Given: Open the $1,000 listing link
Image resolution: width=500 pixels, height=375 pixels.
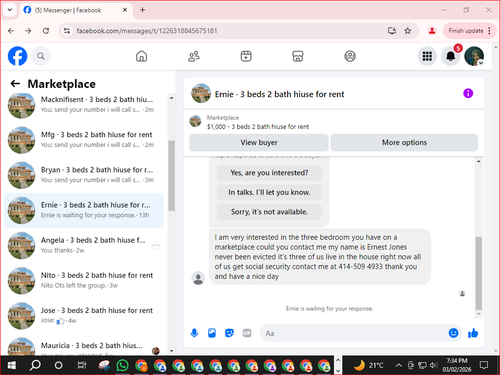Looking at the screenshot, I should click(258, 127).
